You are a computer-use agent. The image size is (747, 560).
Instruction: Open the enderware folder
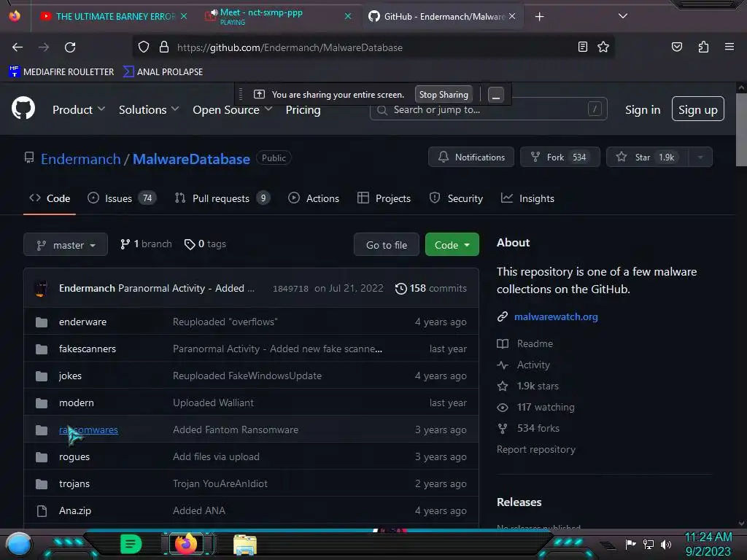(83, 322)
